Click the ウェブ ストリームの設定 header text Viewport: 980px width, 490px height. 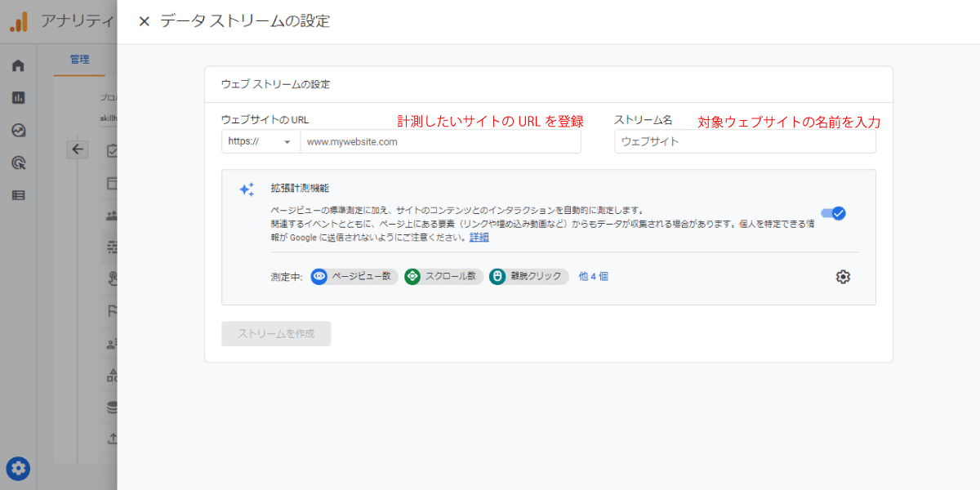coord(275,84)
